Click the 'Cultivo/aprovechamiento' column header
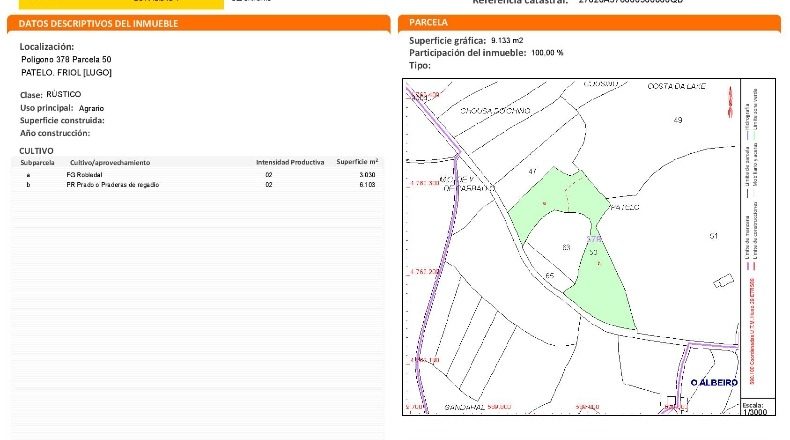The image size is (790, 440). coord(110,162)
